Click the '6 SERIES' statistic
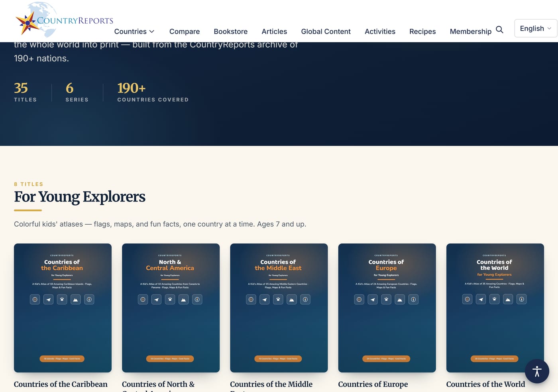Screen dimensions: 558x392 pos(77,92)
